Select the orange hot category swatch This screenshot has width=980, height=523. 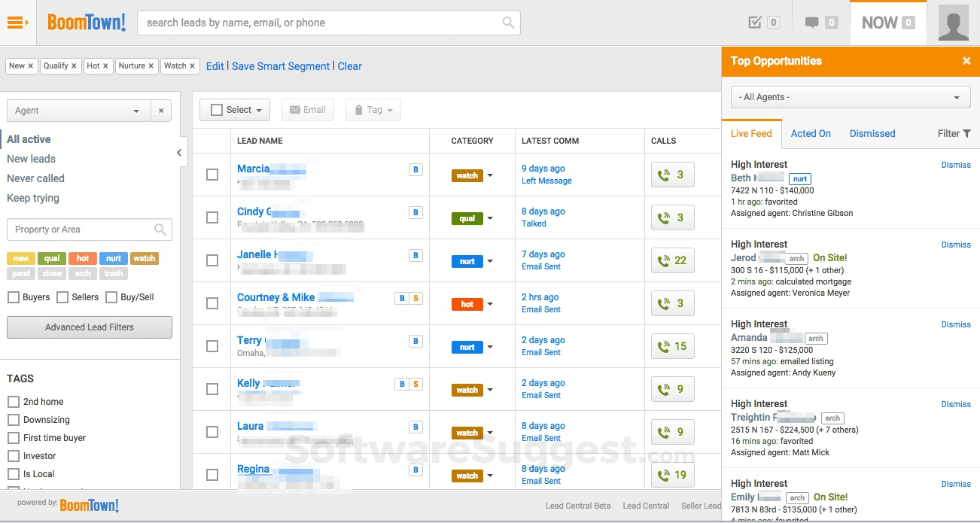pyautogui.click(x=83, y=258)
